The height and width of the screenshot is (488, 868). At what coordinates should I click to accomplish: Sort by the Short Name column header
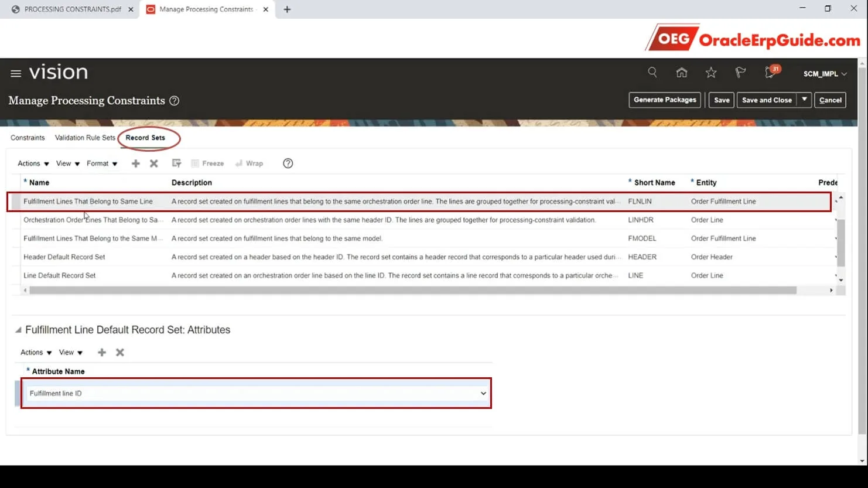click(x=654, y=183)
